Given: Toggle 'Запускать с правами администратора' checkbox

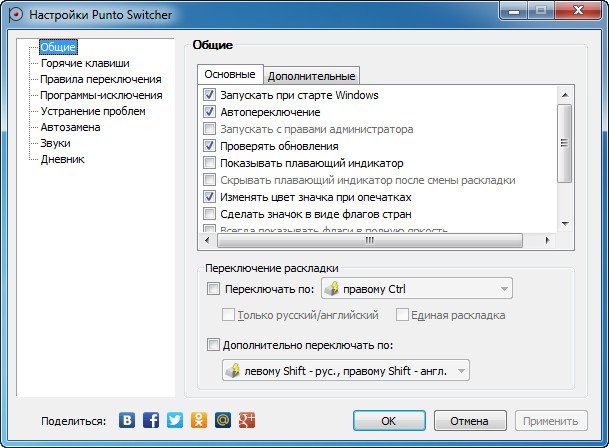Looking at the screenshot, I should [209, 128].
